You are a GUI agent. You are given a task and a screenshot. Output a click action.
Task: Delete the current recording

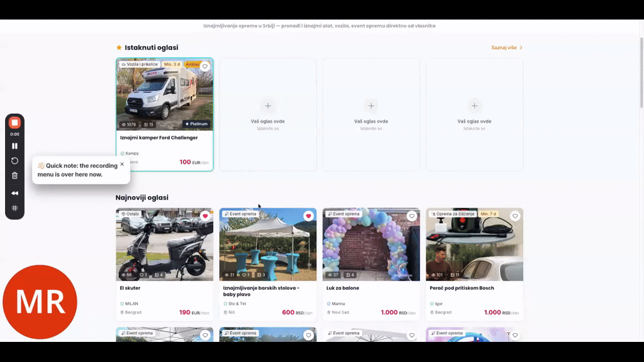[14, 177]
